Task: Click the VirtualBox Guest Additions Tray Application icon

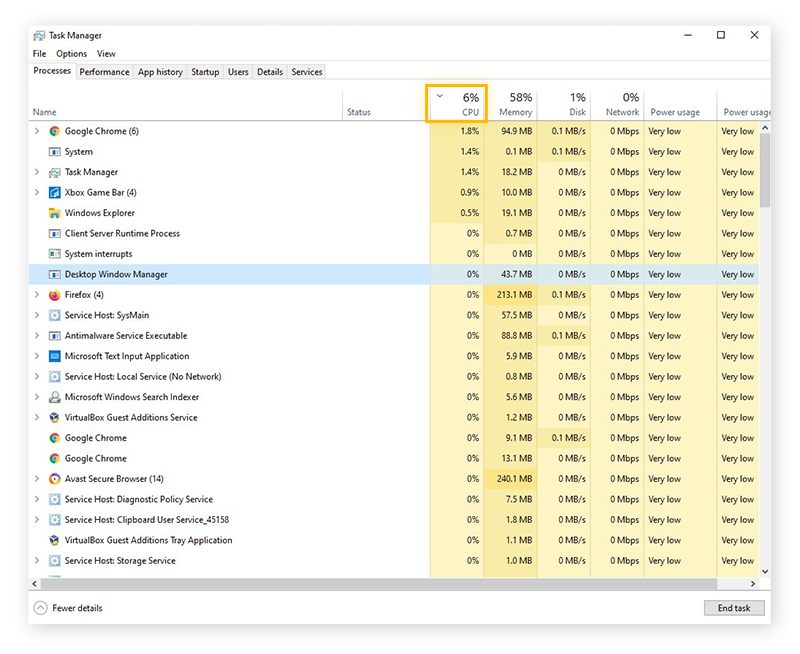Action: tap(53, 540)
